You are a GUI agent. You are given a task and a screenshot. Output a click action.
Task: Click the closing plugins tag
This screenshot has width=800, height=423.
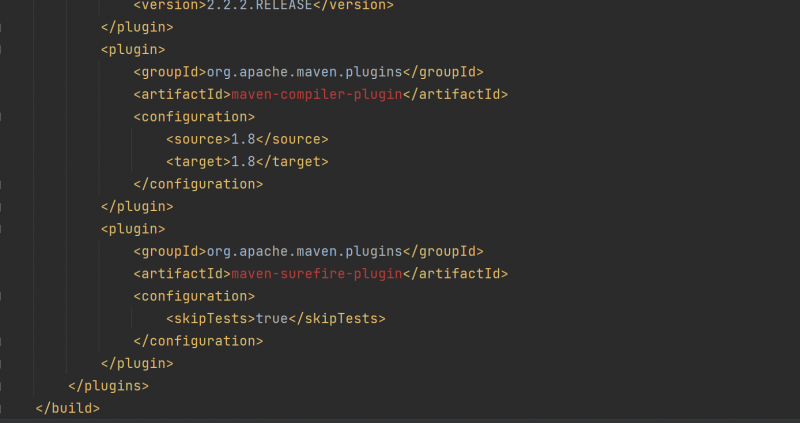coord(108,385)
